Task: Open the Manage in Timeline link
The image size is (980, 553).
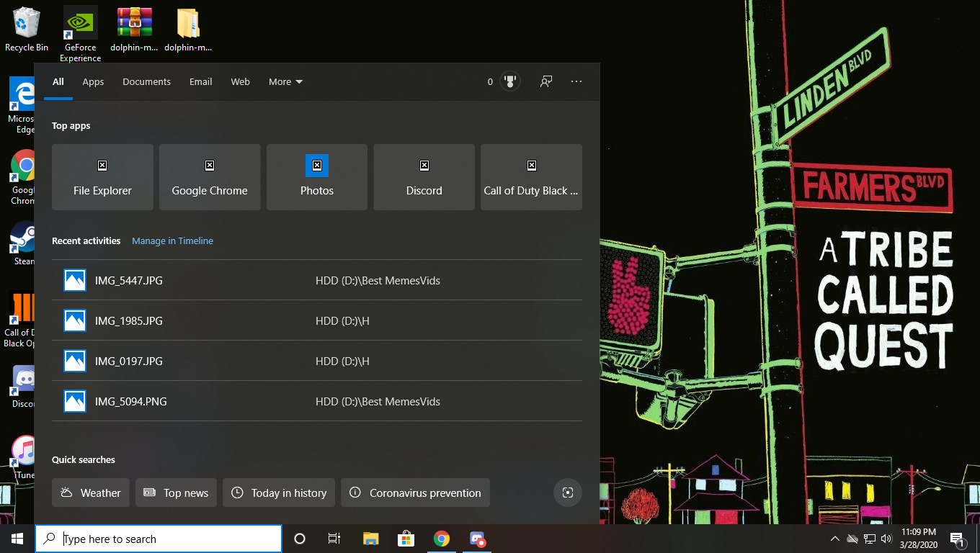Action: click(x=172, y=240)
